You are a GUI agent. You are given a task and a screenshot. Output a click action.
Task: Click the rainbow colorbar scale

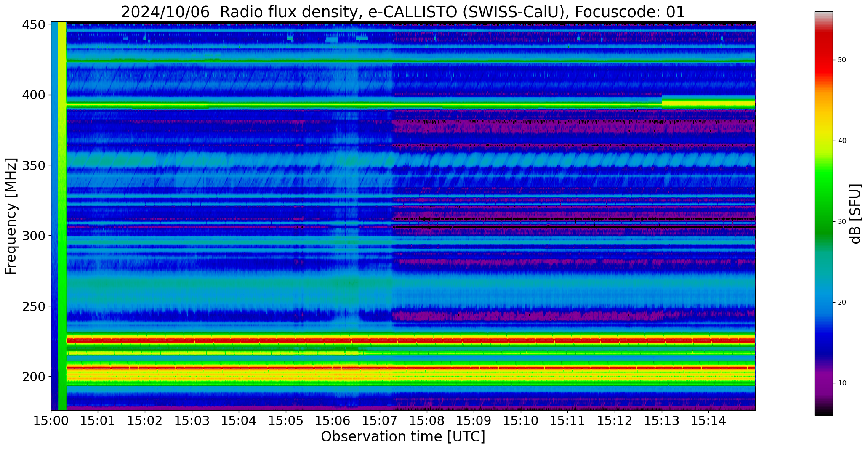(823, 213)
